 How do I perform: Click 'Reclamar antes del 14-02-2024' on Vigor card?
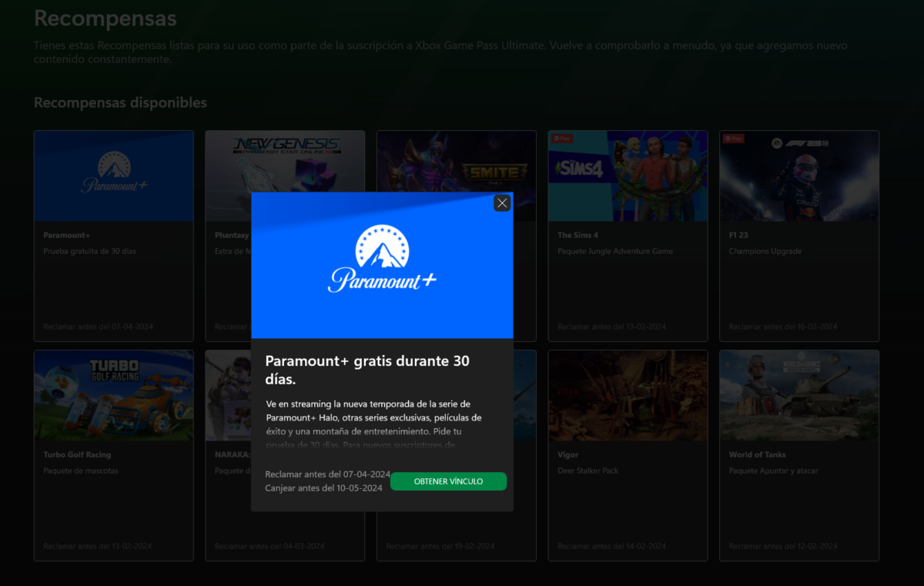click(x=612, y=546)
